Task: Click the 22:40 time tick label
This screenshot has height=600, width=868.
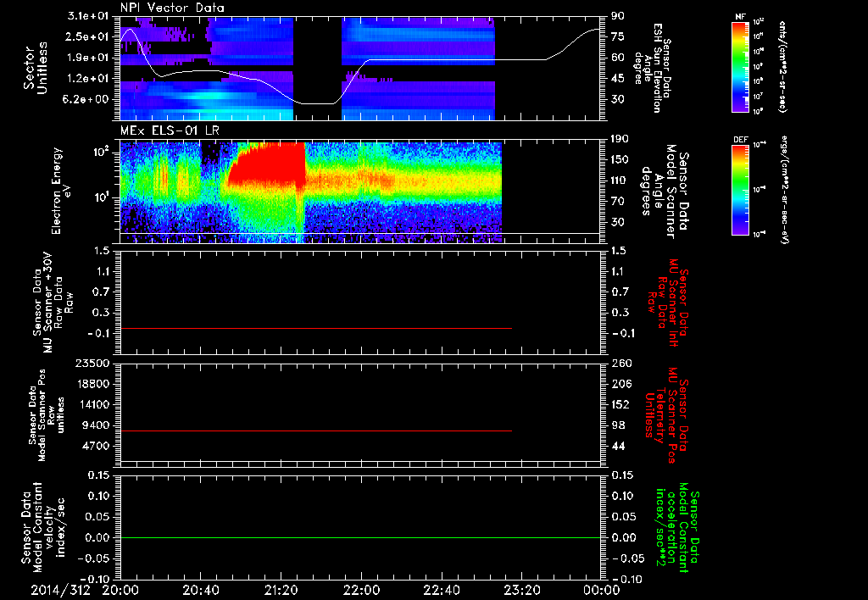Action: click(442, 590)
